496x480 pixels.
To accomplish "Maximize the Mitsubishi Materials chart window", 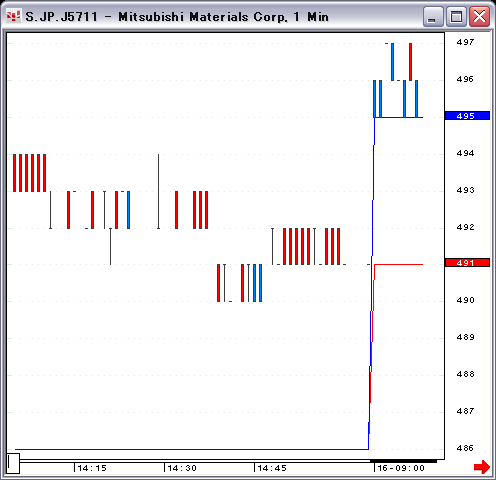I will click(456, 16).
